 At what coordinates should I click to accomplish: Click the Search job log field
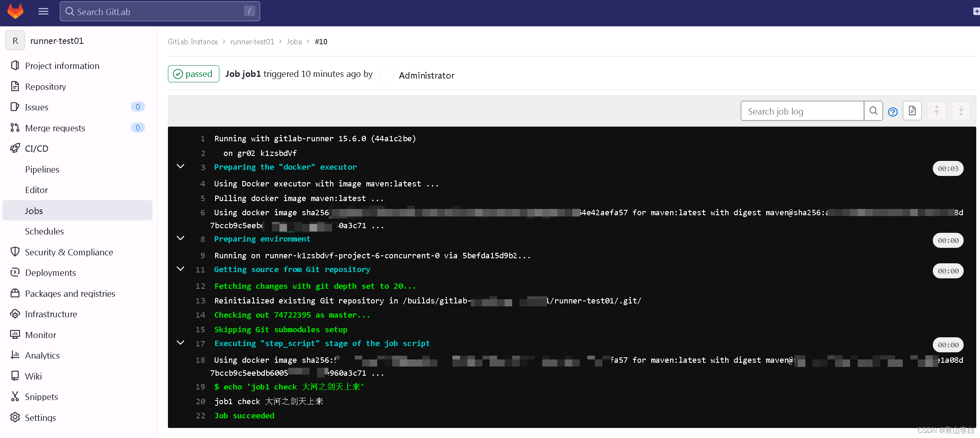pyautogui.click(x=802, y=111)
